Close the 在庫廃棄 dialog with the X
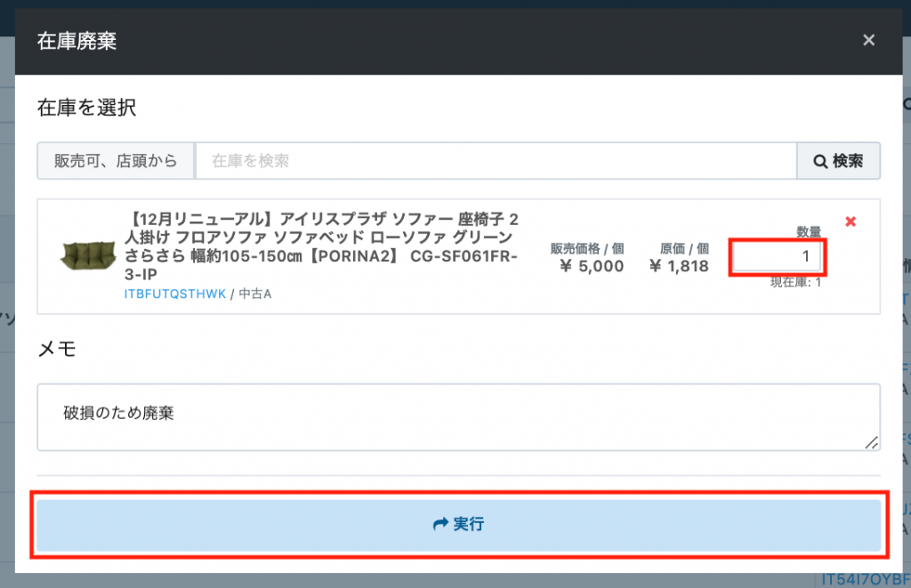Screen dimensions: 911x588 (x=868, y=40)
